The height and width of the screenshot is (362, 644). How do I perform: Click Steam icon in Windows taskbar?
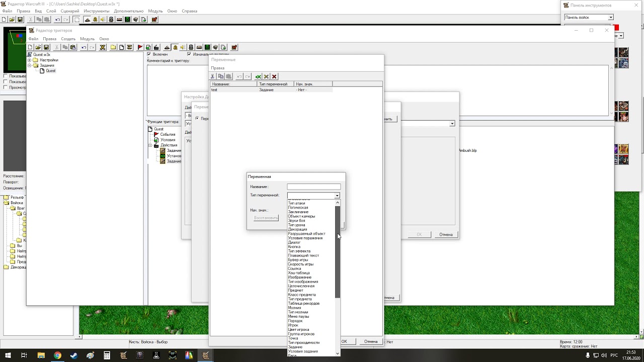(x=73, y=355)
